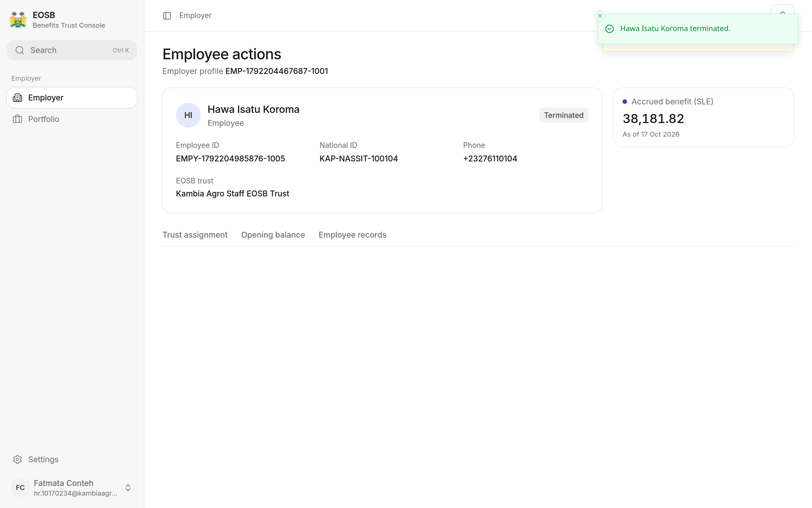This screenshot has height=508, width=812.
Task: Click the Terminated status badge
Action: [x=563, y=115]
